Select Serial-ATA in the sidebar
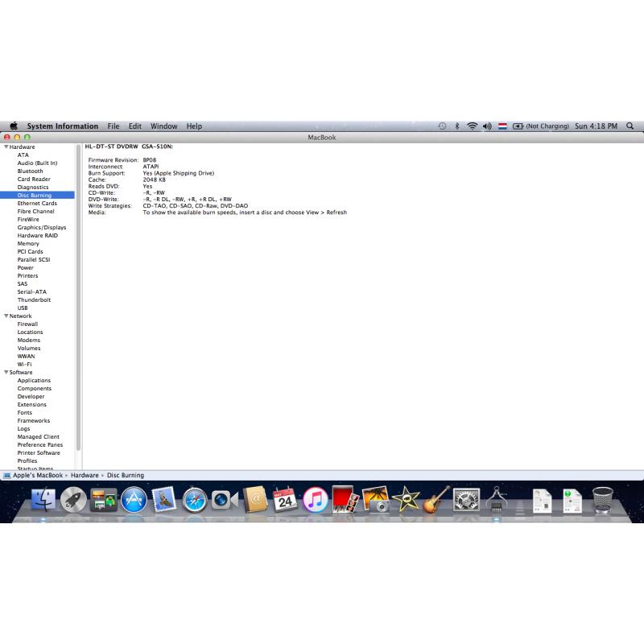Viewport: 644px width, 644px height. point(31,291)
